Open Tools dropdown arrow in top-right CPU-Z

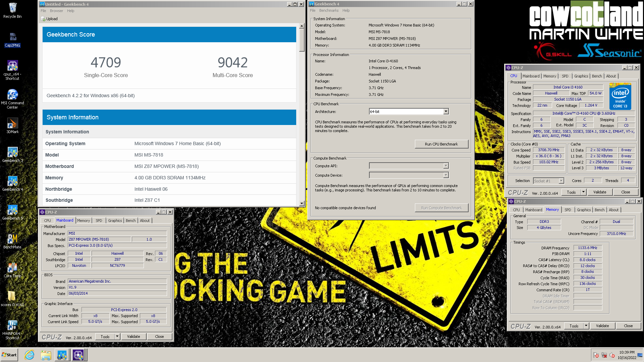tap(583, 192)
